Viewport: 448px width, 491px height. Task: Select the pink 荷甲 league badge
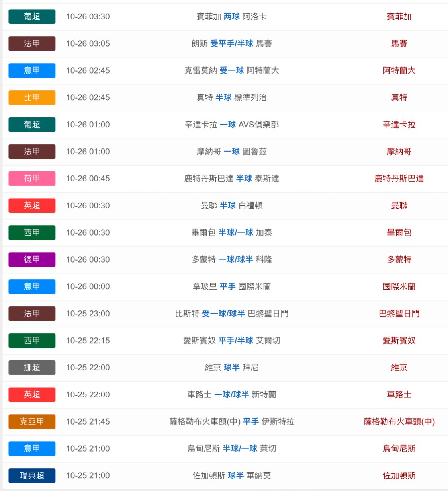(32, 179)
